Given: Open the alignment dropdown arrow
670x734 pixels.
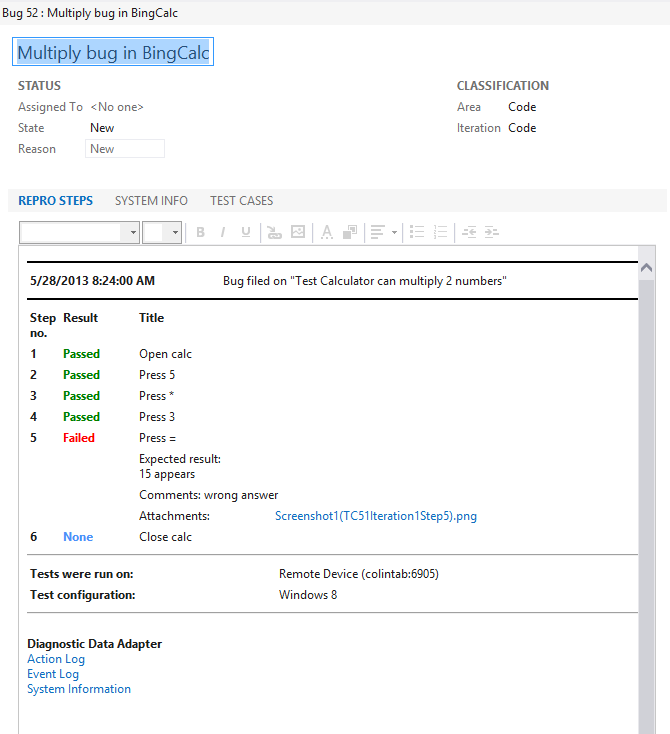Looking at the screenshot, I should click(394, 232).
